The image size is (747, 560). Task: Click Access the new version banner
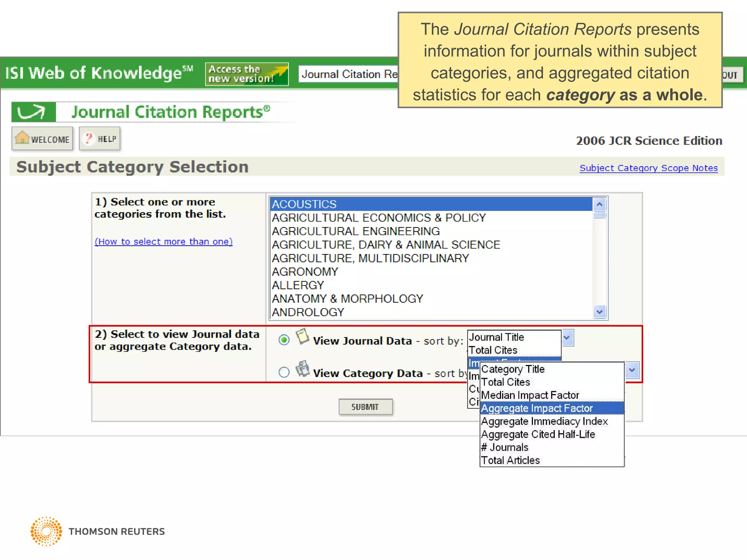tap(247, 74)
